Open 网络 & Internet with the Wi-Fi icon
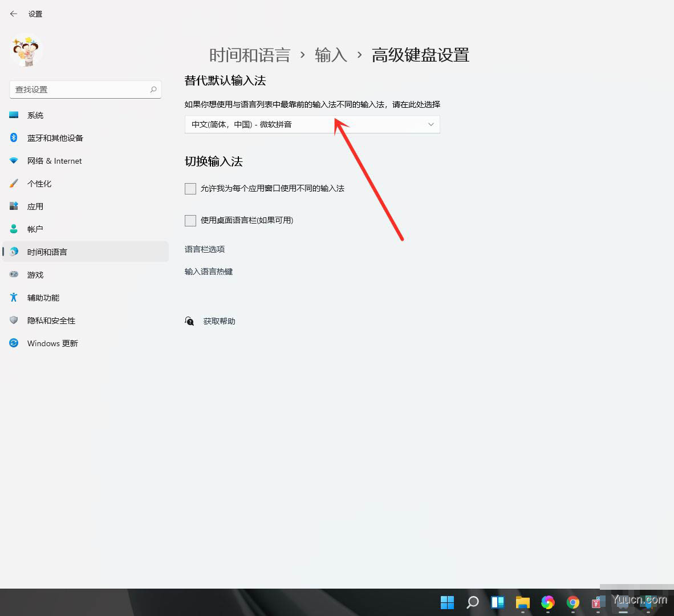674x616 pixels. (x=85, y=161)
